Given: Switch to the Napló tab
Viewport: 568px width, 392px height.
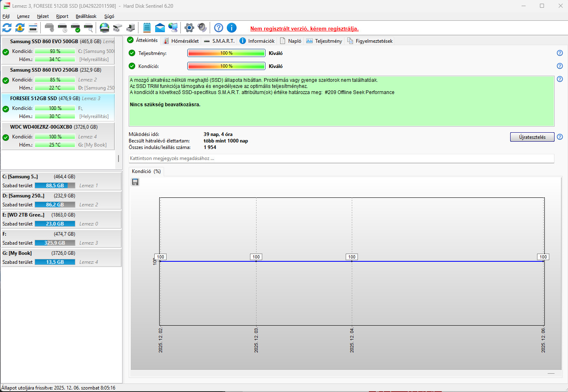Looking at the screenshot, I should [290, 41].
